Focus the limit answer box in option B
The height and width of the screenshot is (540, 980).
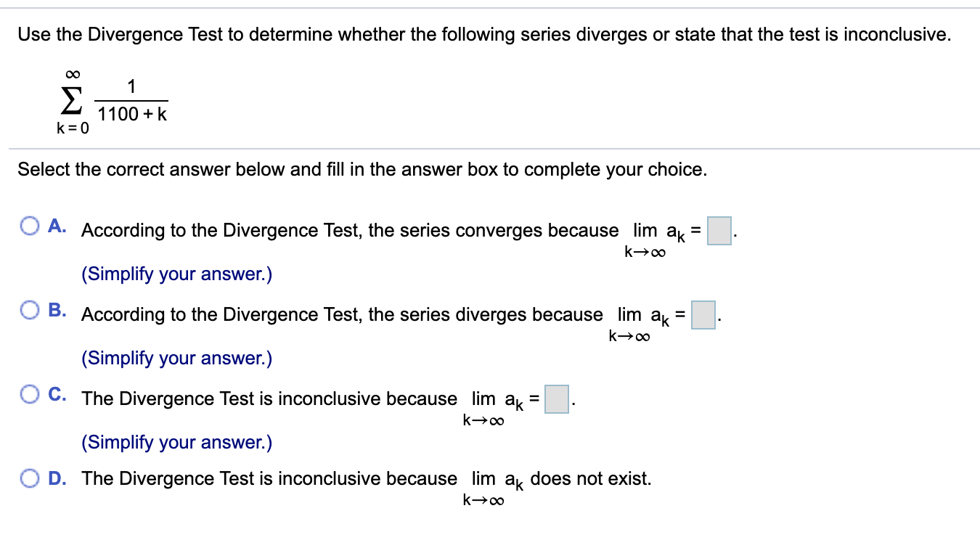703,315
